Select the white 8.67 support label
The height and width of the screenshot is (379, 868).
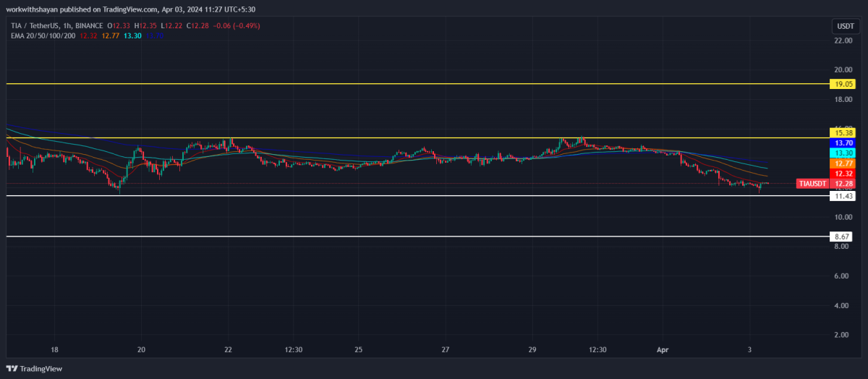pos(843,237)
